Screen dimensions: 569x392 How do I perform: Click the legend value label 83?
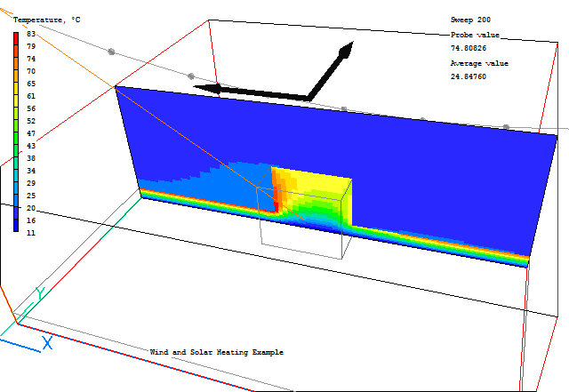(30, 34)
